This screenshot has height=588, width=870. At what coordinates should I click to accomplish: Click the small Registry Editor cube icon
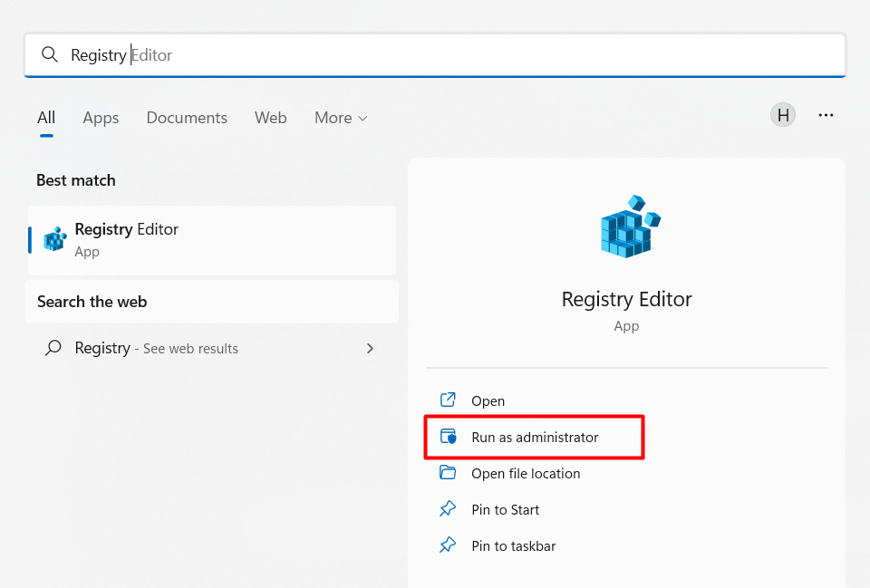tap(55, 240)
